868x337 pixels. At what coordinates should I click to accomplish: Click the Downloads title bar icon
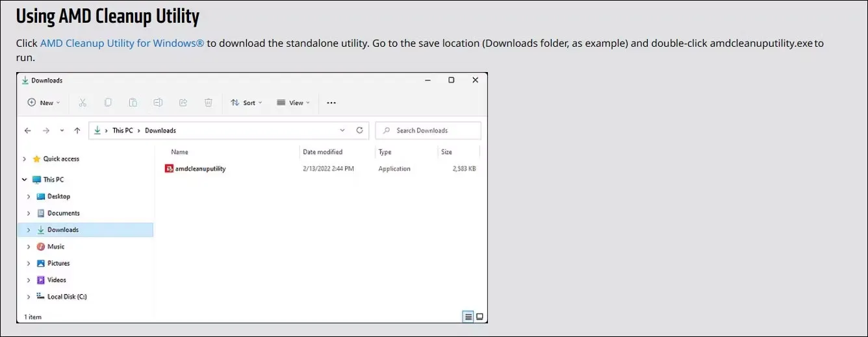25,81
